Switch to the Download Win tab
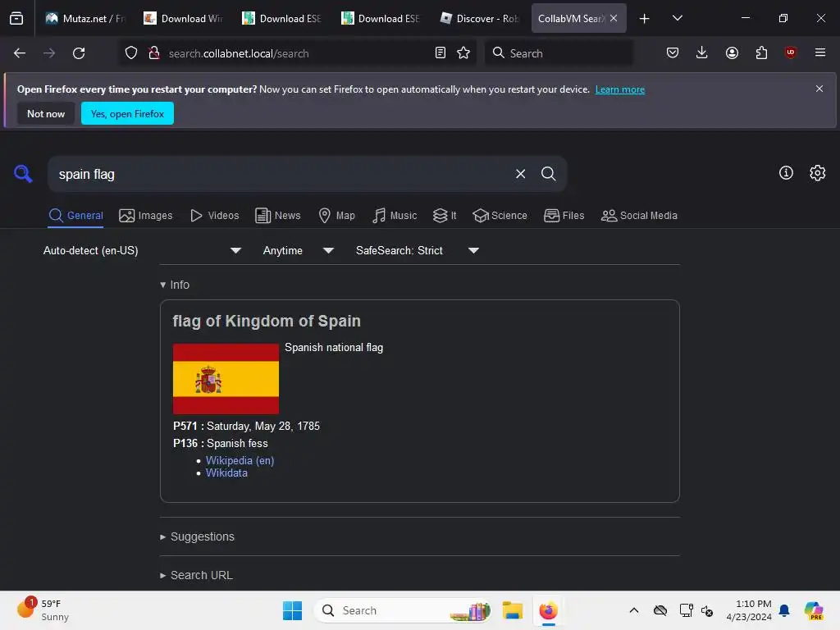Screen dimensions: 840x630 (x=183, y=18)
